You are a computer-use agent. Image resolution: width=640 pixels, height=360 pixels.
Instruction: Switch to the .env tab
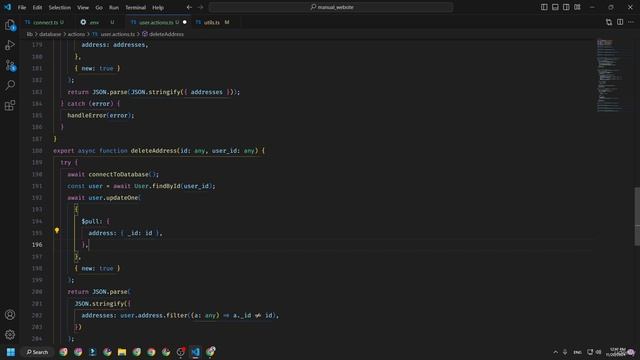point(94,22)
